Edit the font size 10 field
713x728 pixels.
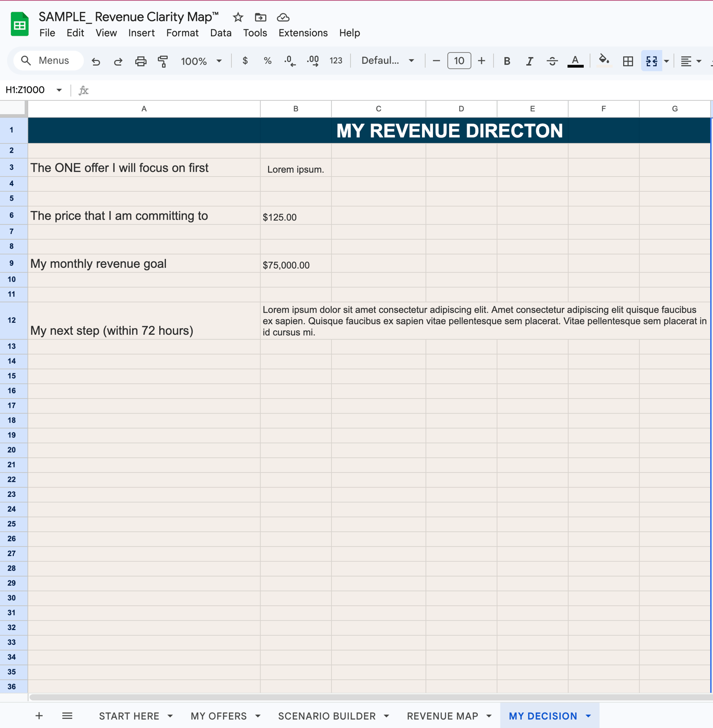(459, 61)
